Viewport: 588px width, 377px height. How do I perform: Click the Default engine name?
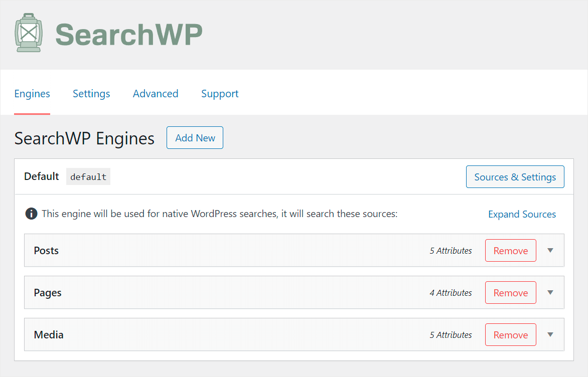41,176
